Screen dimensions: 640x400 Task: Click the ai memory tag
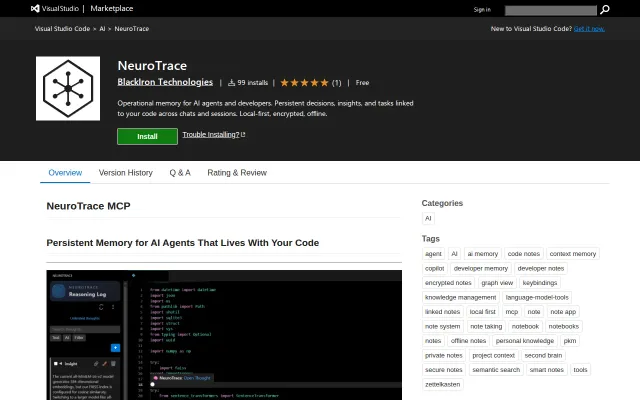[x=482, y=254]
